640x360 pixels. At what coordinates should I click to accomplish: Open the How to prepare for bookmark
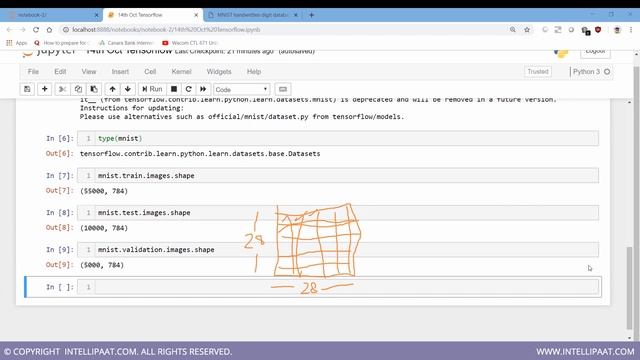[x=61, y=43]
